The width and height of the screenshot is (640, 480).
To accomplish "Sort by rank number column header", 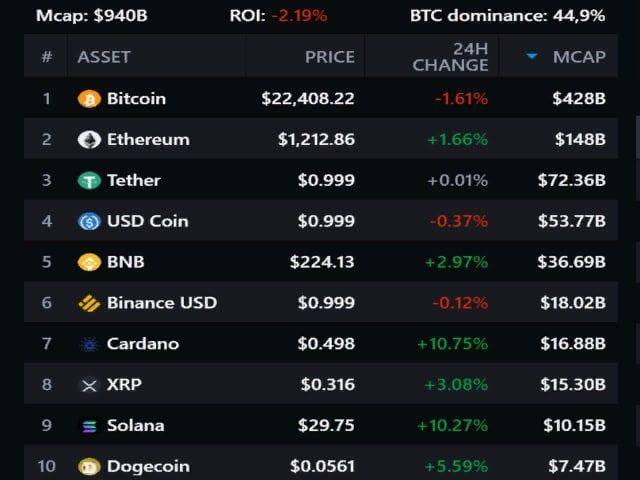I will 46,57.
